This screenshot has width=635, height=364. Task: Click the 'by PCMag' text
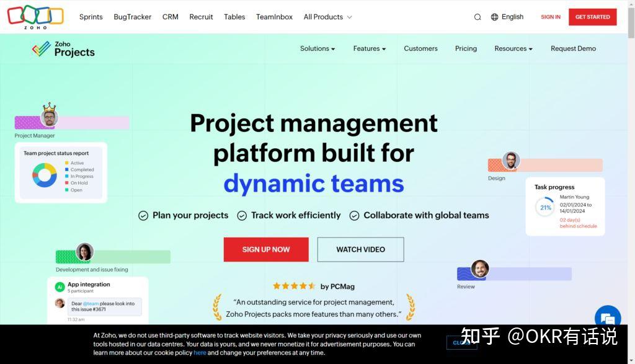[x=337, y=286]
